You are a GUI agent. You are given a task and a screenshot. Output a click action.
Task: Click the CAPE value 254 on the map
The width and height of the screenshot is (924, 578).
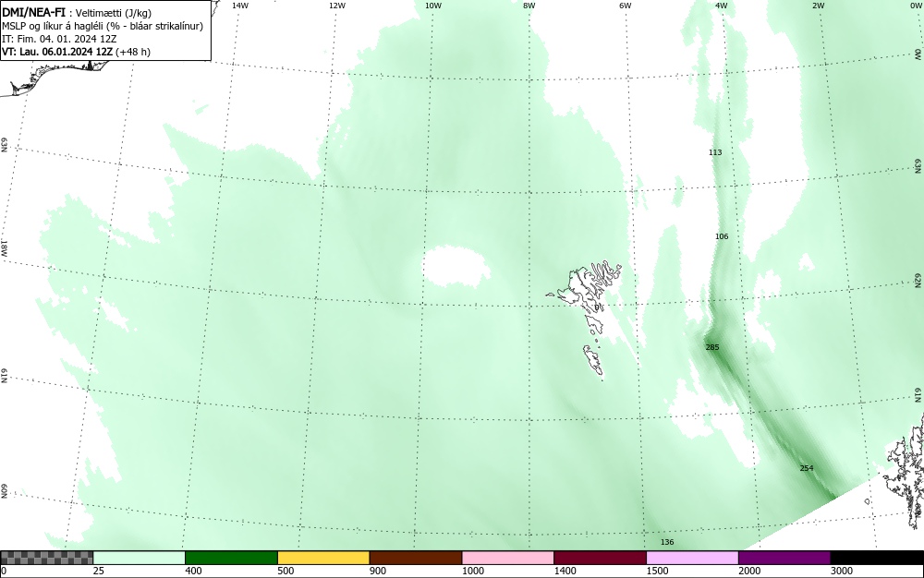(x=807, y=468)
